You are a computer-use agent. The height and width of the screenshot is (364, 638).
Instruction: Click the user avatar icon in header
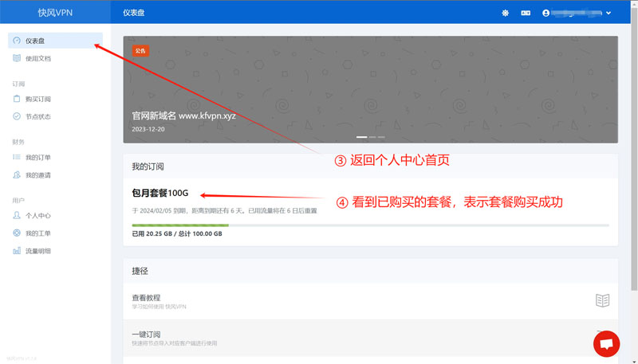546,13
